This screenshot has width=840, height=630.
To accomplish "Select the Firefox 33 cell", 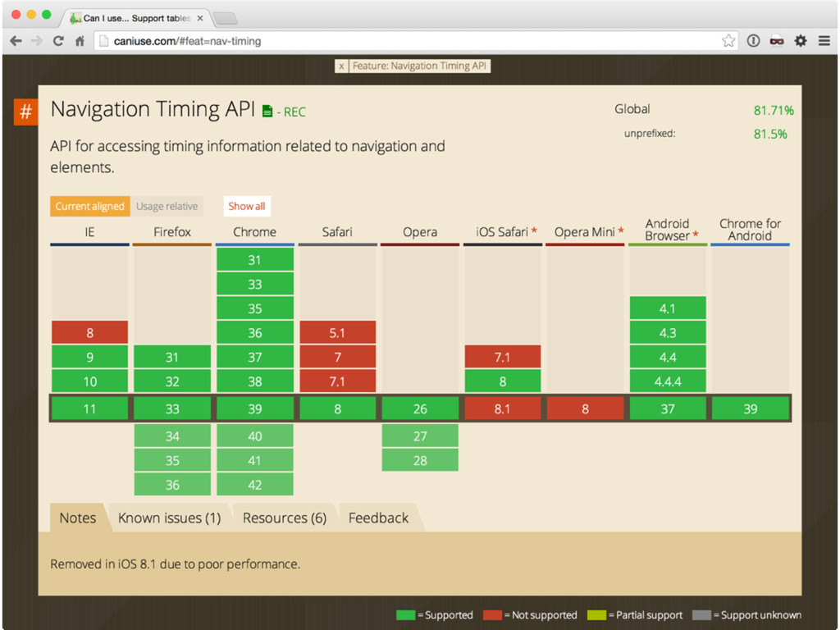I will tap(172, 409).
